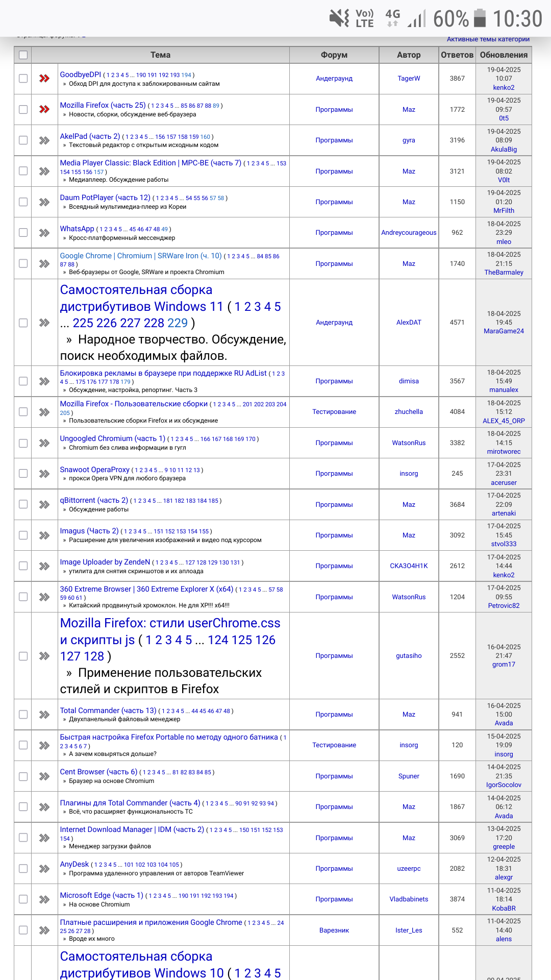Click the Тема column header
551x980 pixels.
pos(160,55)
